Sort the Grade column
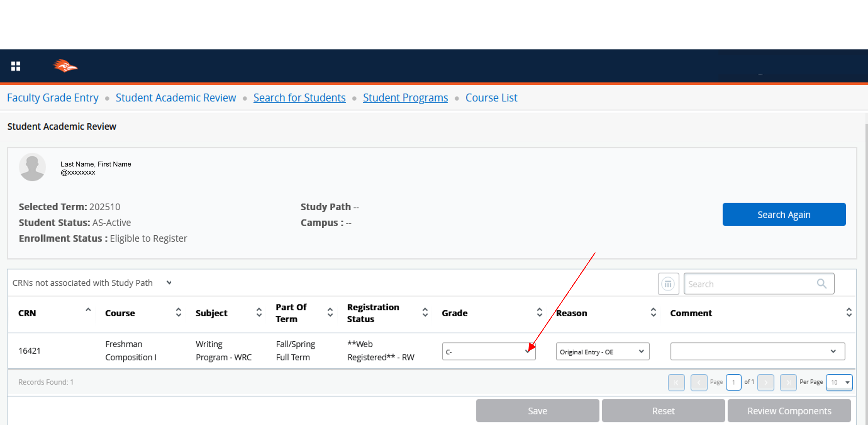This screenshot has width=868, height=426. 539,312
